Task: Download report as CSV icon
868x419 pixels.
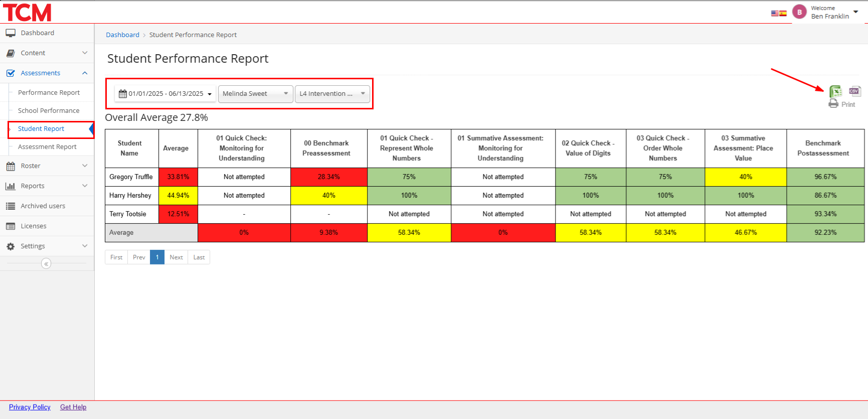Action: [x=854, y=91]
